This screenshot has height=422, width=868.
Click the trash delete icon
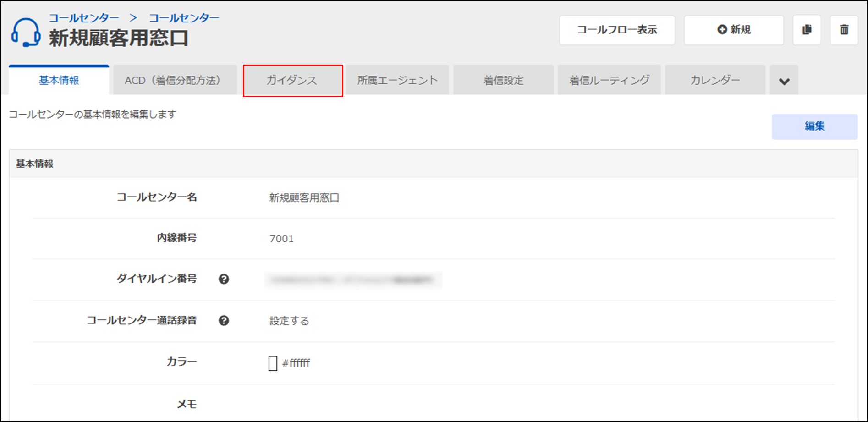pyautogui.click(x=844, y=30)
